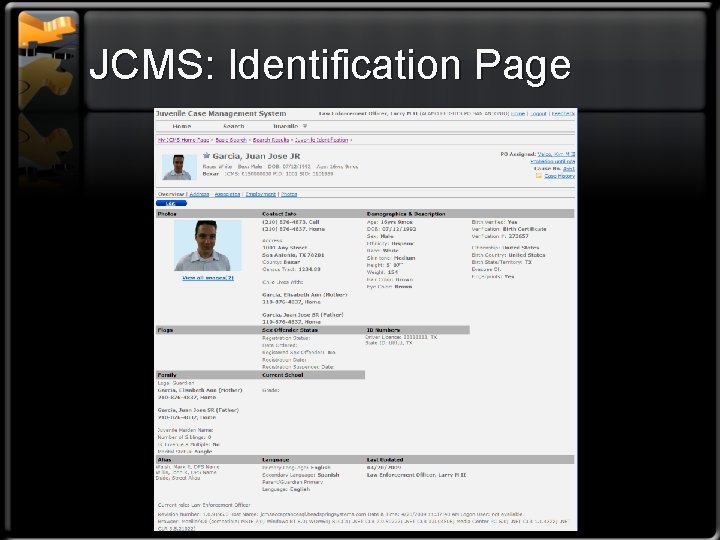Open the Case History link
The width and height of the screenshot is (720, 540).
[x=559, y=176]
